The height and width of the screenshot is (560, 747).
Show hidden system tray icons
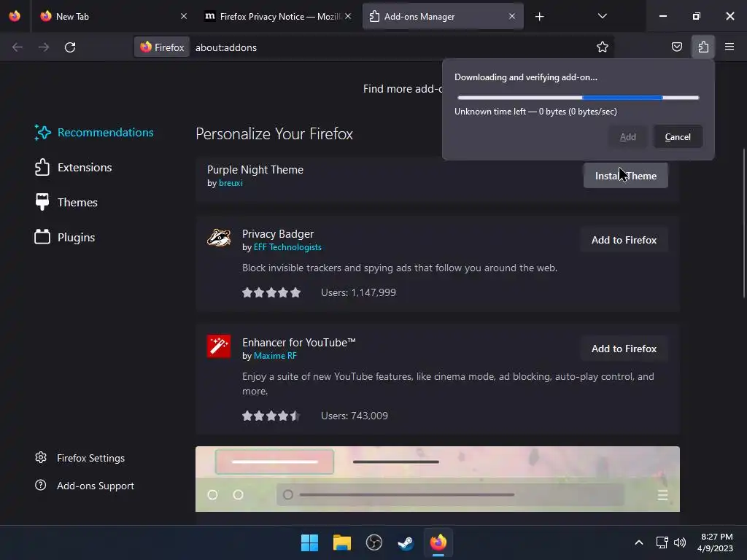tap(639, 542)
